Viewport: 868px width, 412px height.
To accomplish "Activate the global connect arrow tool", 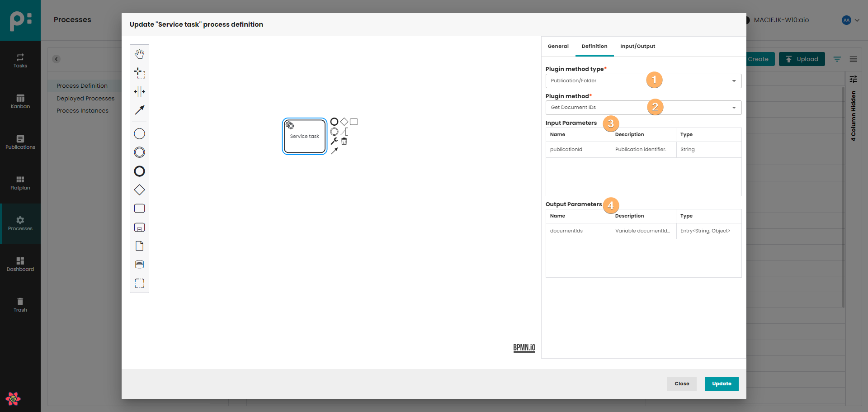I will (139, 110).
